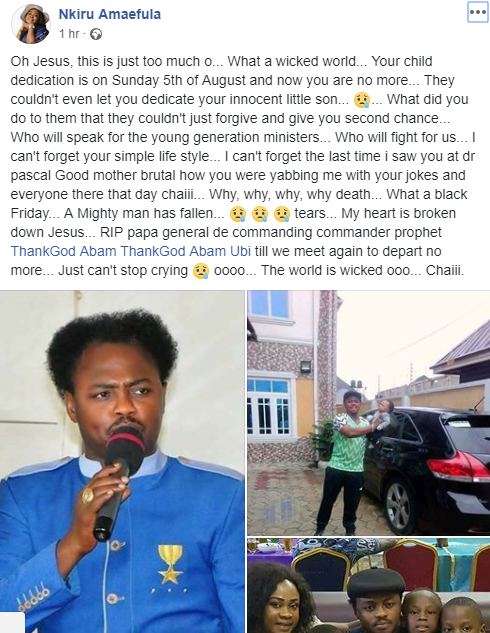Click third crying emoji before 'tears...'
Image resolution: width=490 pixels, height=633 pixels.
282,214
